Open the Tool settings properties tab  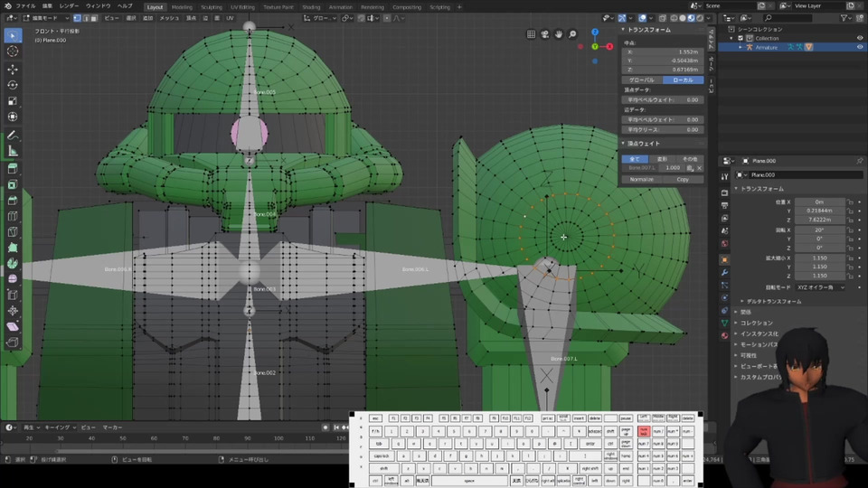coord(724,176)
